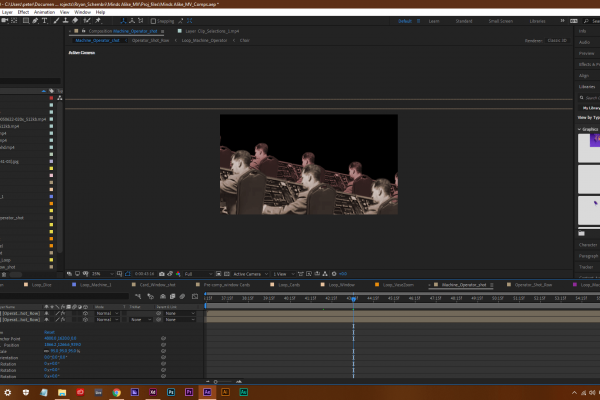Screen dimensions: 600x400
Task: Select the Horizontal Type tool
Action: pyautogui.click(x=44, y=21)
